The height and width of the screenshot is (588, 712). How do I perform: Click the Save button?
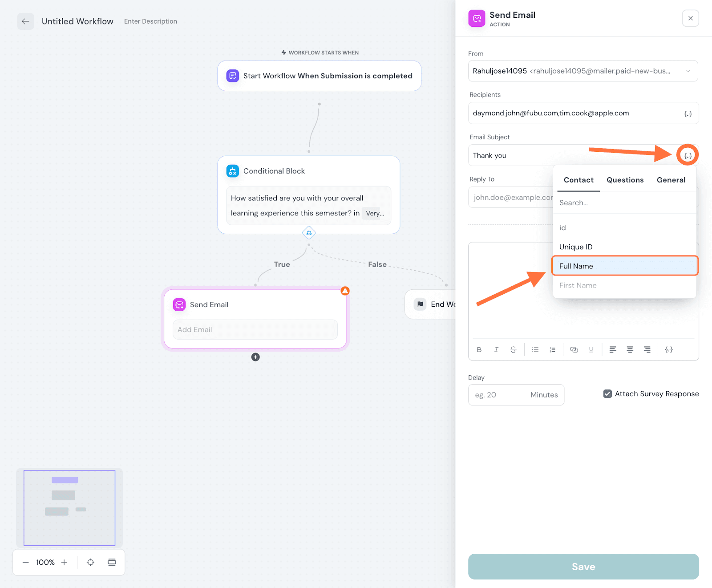[583, 567]
